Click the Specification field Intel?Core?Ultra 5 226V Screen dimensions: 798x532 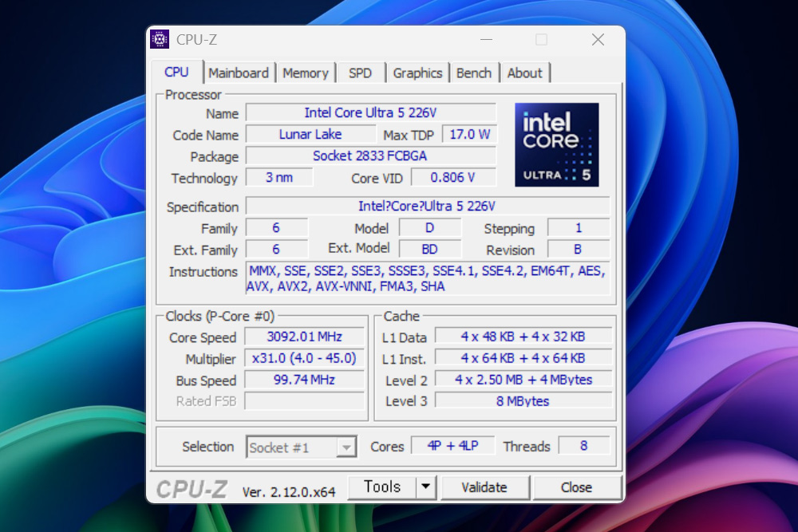pos(428,206)
